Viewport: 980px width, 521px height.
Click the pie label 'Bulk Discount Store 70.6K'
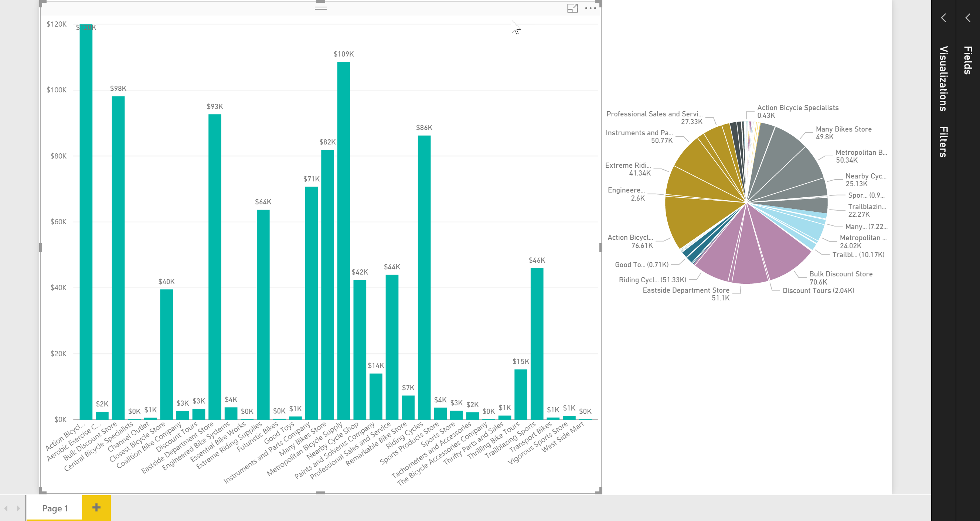coord(841,278)
